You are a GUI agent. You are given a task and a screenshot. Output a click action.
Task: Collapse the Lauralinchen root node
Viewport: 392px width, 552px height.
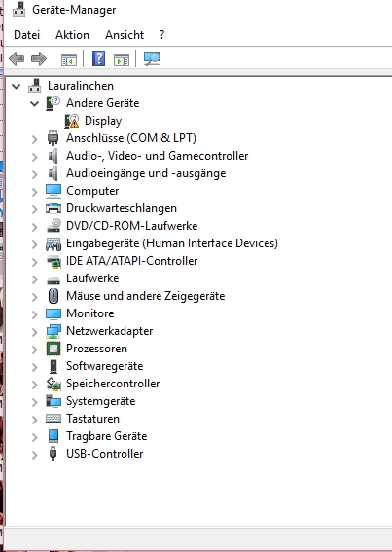click(17, 86)
